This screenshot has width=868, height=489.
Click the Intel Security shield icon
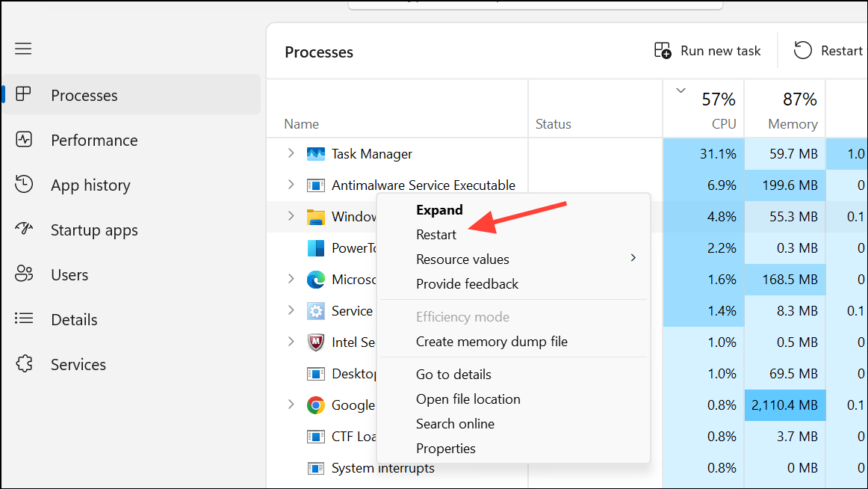pyautogui.click(x=315, y=342)
